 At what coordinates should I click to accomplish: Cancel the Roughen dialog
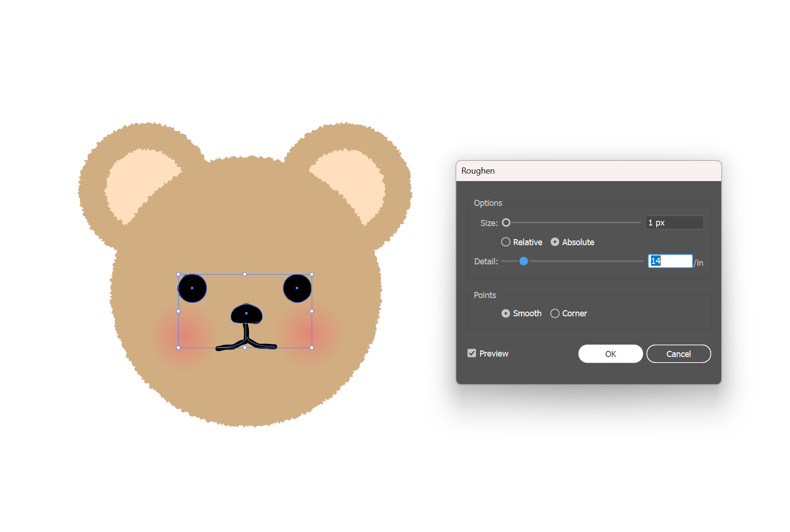(x=679, y=354)
